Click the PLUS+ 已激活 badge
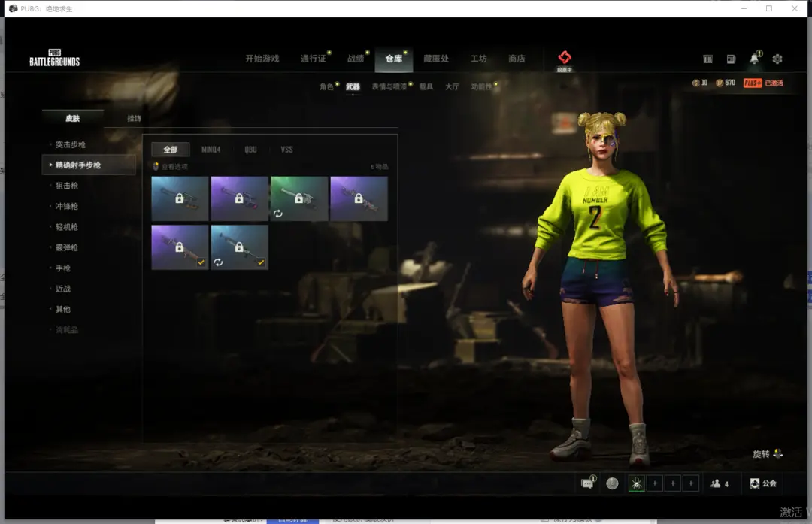Viewport: 812px width, 524px height. tap(763, 83)
